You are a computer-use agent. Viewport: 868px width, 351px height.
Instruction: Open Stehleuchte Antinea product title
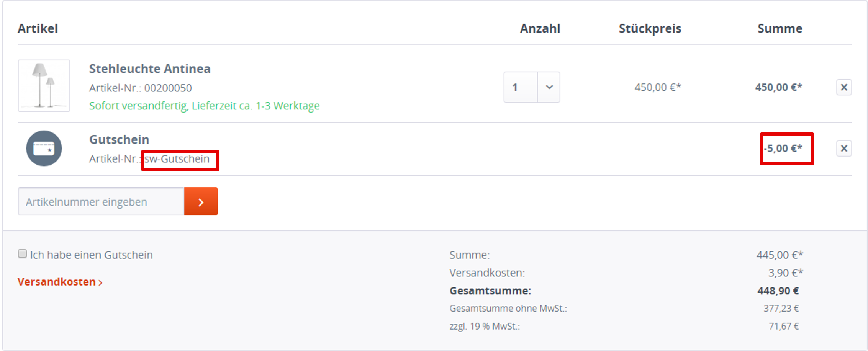click(150, 69)
